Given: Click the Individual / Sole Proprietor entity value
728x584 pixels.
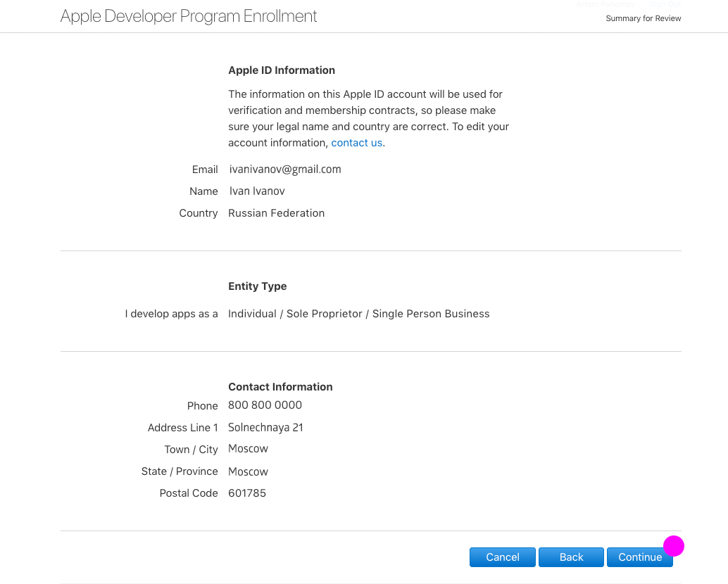Looking at the screenshot, I should [358, 314].
